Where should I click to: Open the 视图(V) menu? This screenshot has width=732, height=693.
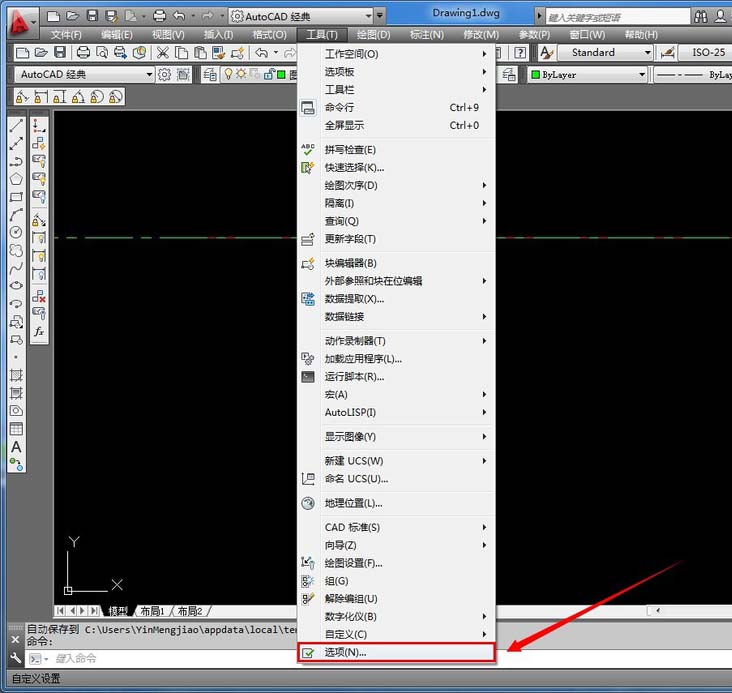click(x=168, y=35)
